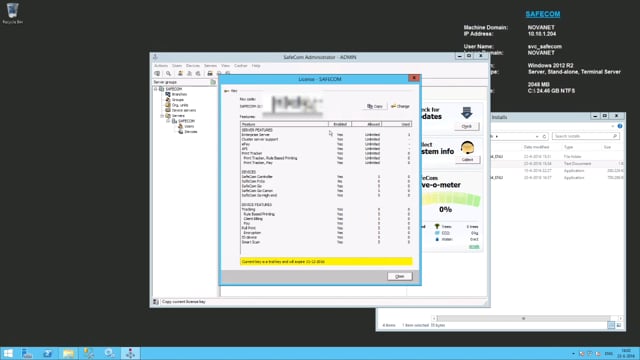
Task: Click the add user toolbar icon
Action: click(x=180, y=73)
